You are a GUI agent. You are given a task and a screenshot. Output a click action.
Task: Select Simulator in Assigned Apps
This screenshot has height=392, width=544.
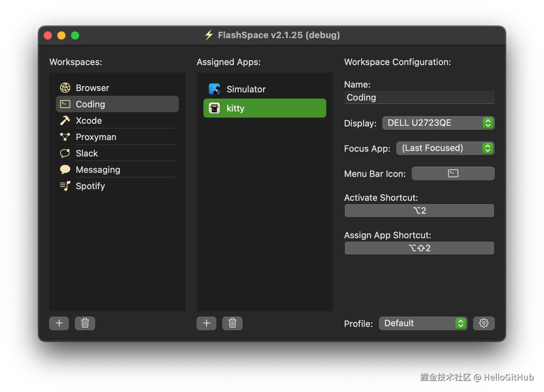265,89
